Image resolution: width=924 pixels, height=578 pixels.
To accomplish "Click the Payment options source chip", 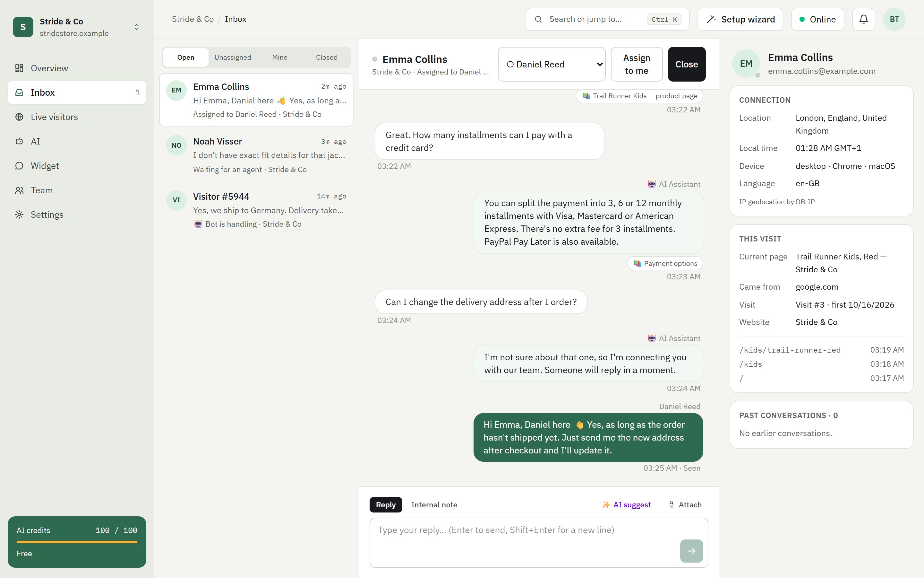I will point(665,263).
